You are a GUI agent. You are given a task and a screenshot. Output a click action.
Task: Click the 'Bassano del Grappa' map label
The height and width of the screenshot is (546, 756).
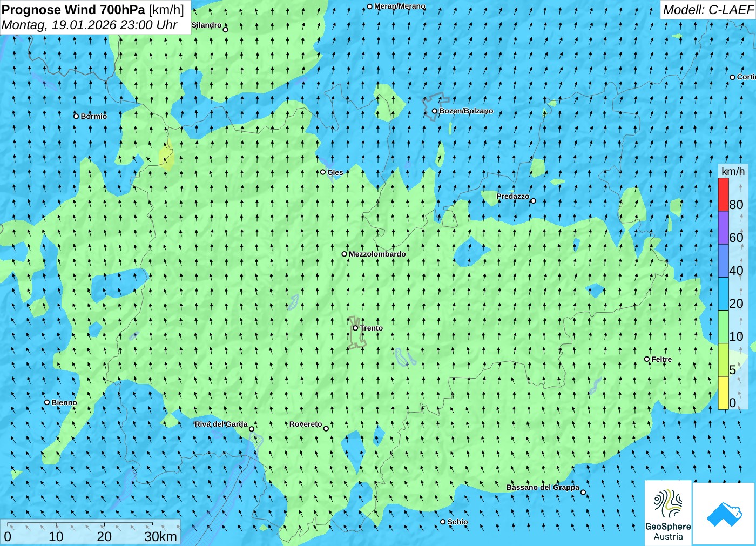543,487
